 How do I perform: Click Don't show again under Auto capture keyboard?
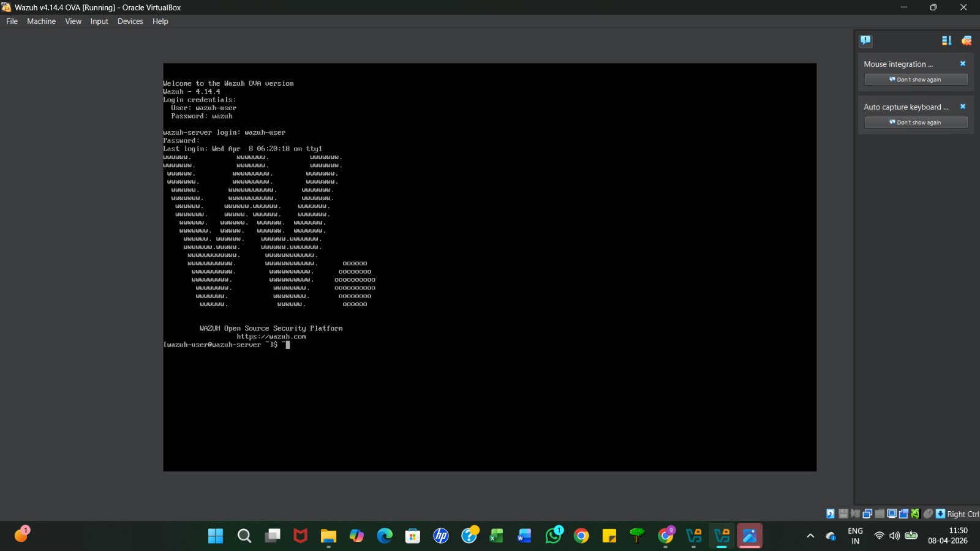coord(916,122)
